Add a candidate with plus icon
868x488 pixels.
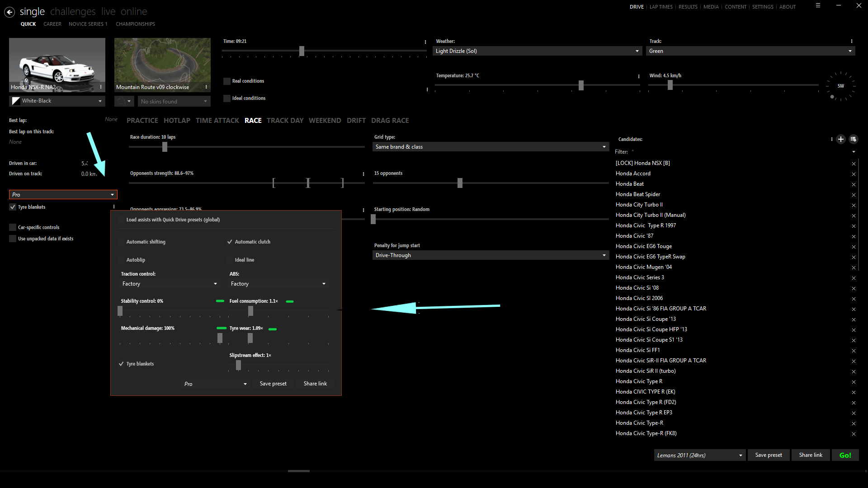(840, 139)
